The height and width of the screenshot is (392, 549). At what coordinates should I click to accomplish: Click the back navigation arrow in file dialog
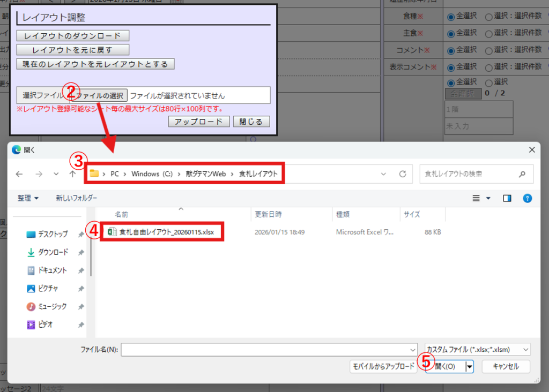click(x=19, y=174)
